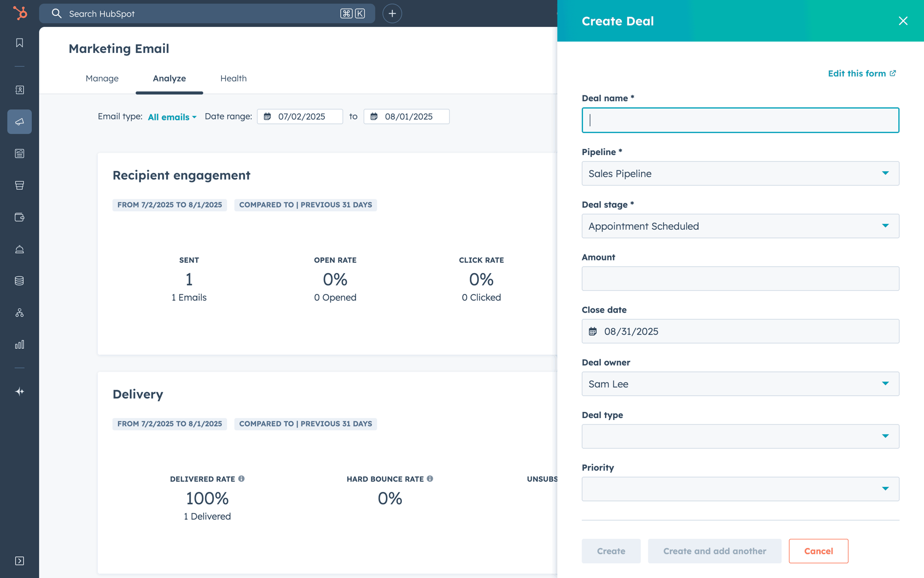
Task: Click the Marketing Email page title
Action: coord(119,49)
